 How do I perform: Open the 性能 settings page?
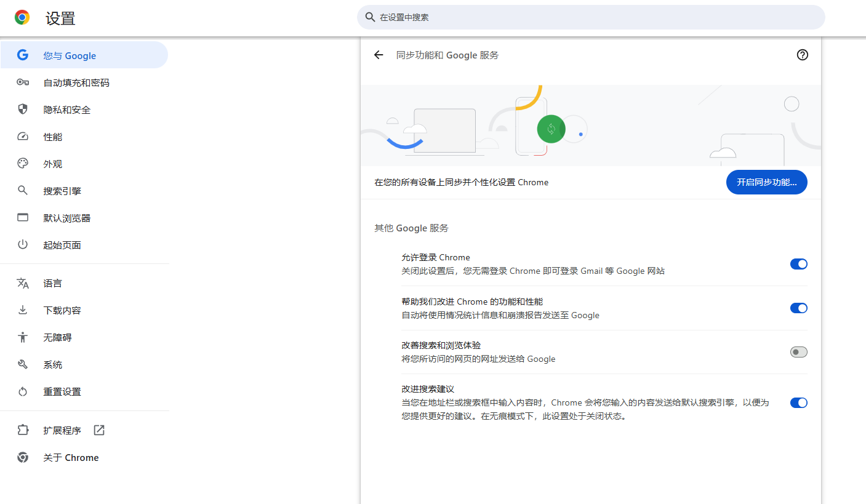pos(84,137)
